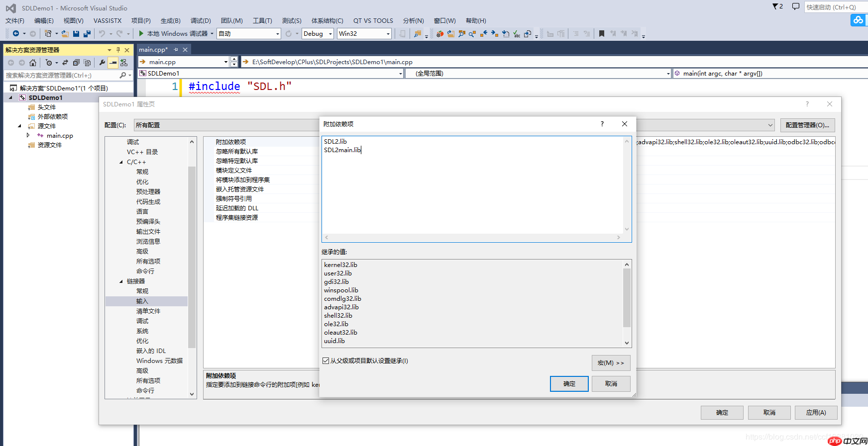Click the green Start debugging arrow
Image resolution: width=868 pixels, height=446 pixels.
pos(141,33)
